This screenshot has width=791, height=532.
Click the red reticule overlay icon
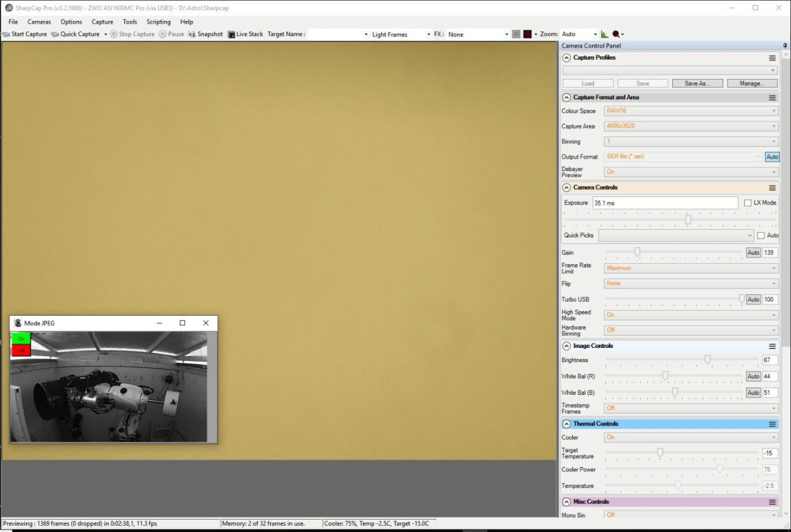point(527,35)
